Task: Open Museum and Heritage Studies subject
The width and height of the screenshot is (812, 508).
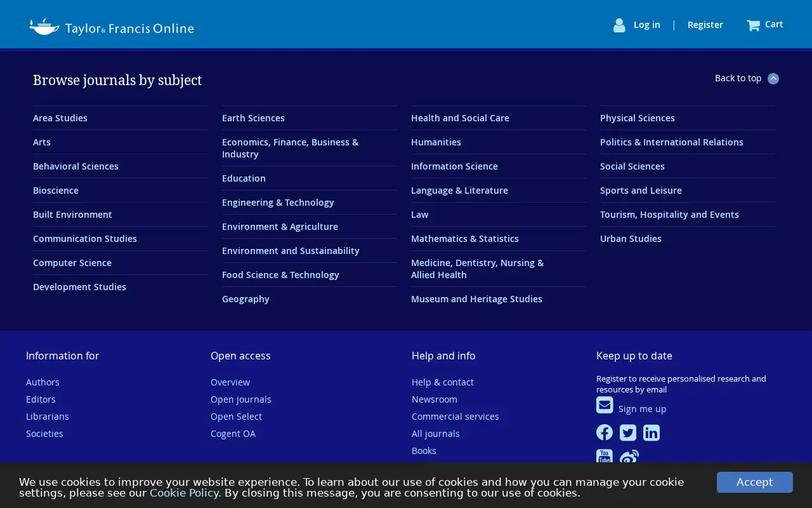Action: point(476,299)
